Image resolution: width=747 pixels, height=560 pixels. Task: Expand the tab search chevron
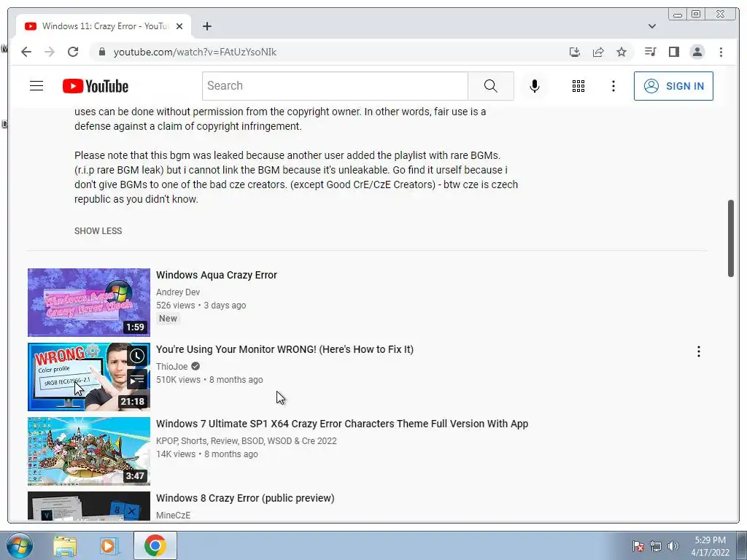652,26
